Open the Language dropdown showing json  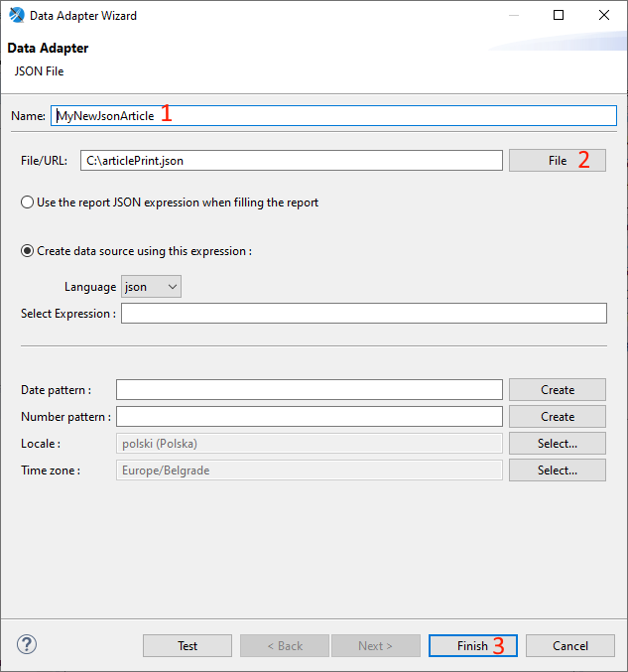[x=151, y=287]
